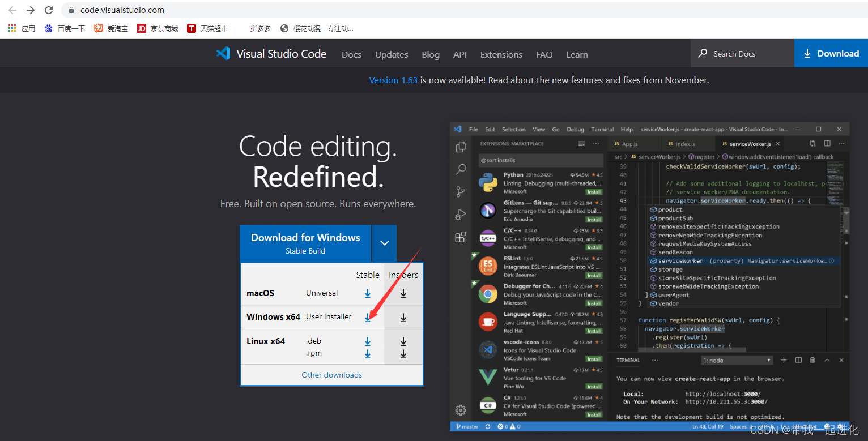Click the browser back arrow

click(x=12, y=10)
